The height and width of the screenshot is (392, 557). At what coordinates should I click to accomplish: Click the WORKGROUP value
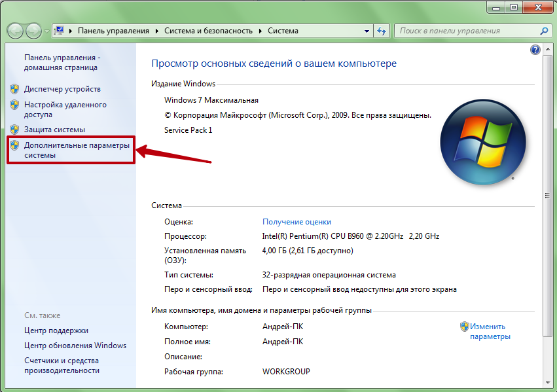click(x=286, y=372)
